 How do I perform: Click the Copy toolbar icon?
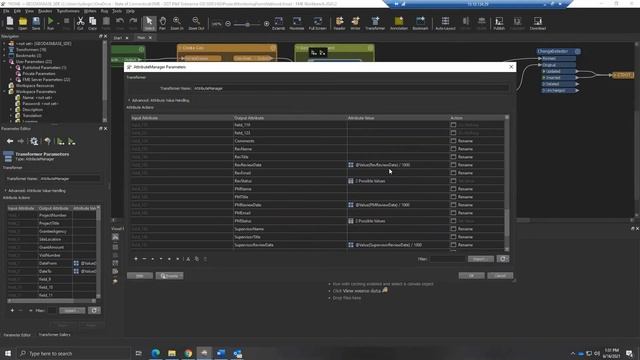[93, 23]
